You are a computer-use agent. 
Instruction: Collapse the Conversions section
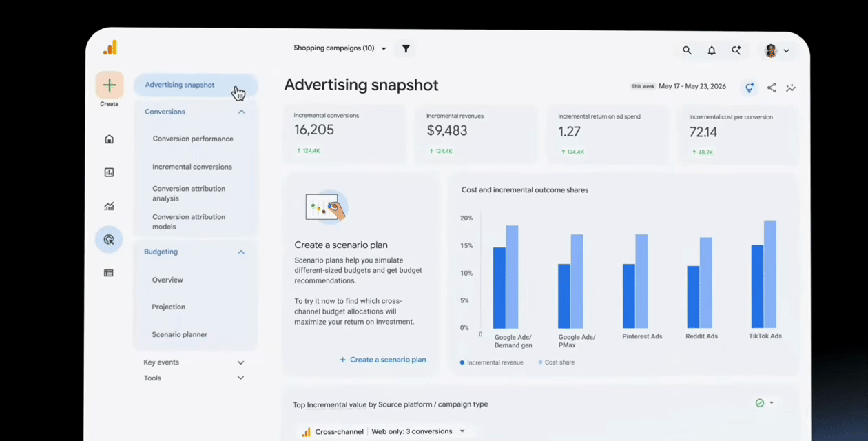(241, 112)
